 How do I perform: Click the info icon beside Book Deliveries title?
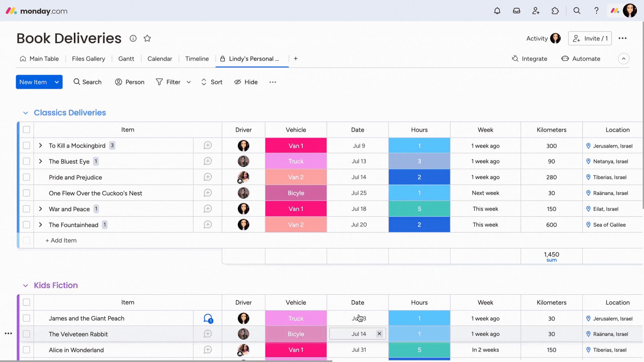click(x=133, y=38)
